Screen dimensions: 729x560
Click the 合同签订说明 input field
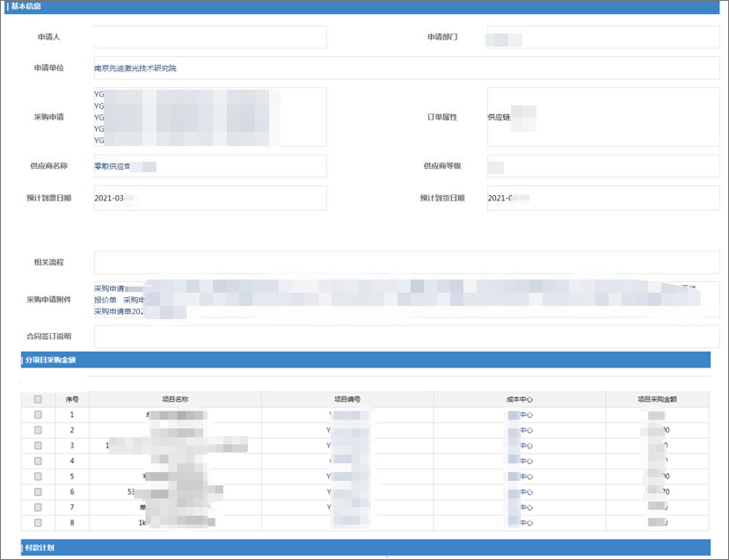point(407,337)
